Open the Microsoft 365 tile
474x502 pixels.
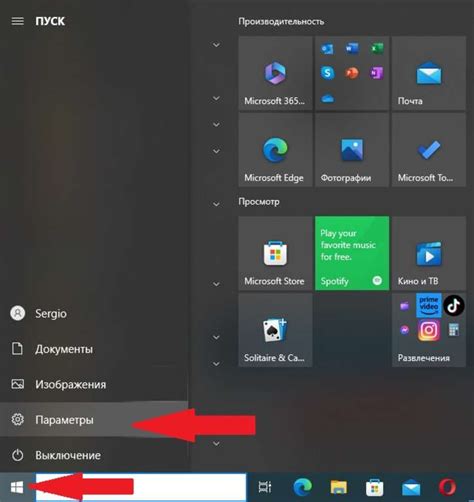tap(275, 73)
